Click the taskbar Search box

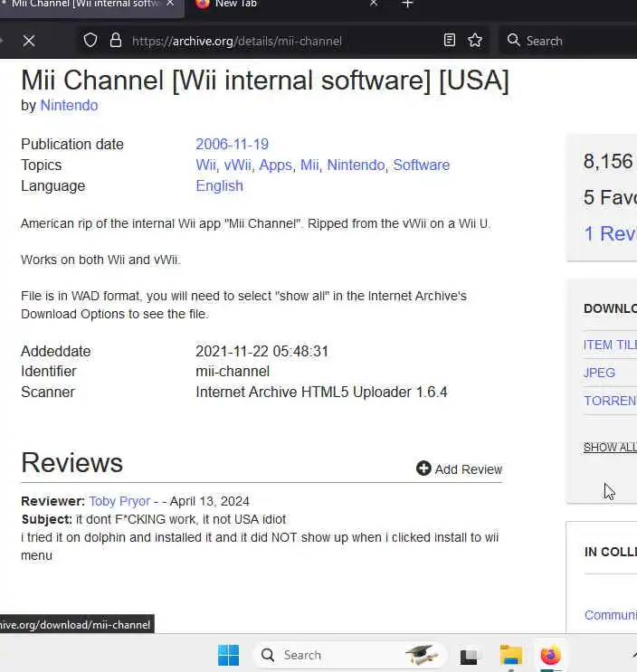[x=349, y=655]
